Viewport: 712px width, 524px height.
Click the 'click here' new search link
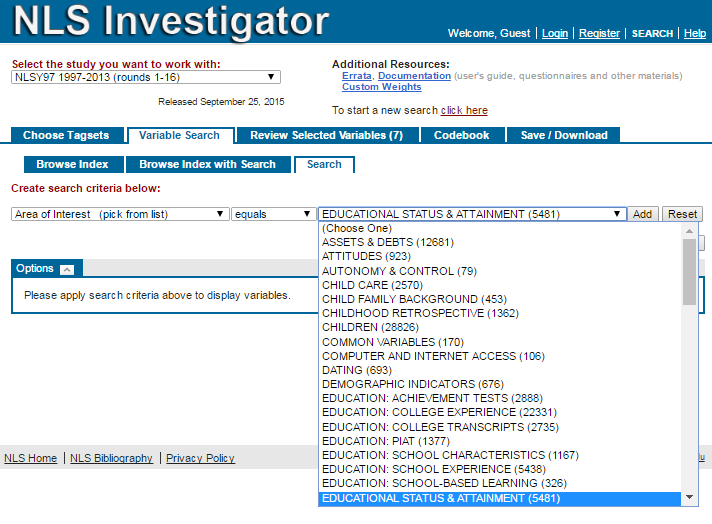coord(464,110)
